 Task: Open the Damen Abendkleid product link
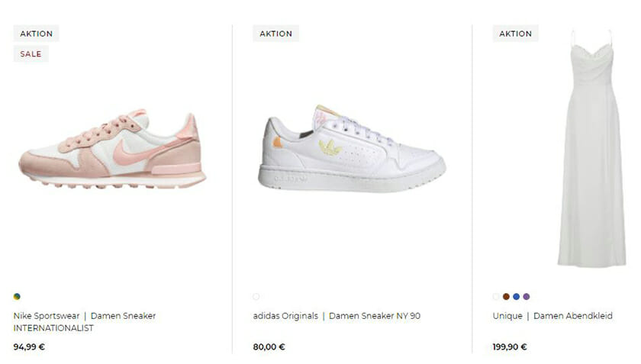573,316
